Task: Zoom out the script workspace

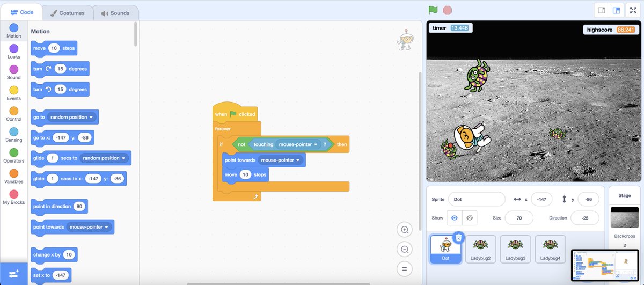Action: tap(404, 249)
